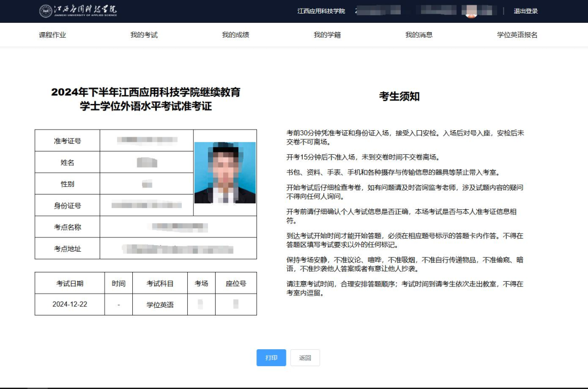Image resolution: width=588 pixels, height=389 pixels.
Task: Click the university logo icon
Action: (x=45, y=11)
